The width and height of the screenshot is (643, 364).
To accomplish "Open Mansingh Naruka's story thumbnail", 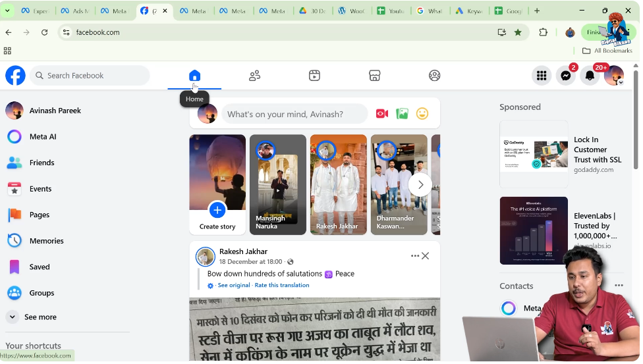I will pos(277,185).
